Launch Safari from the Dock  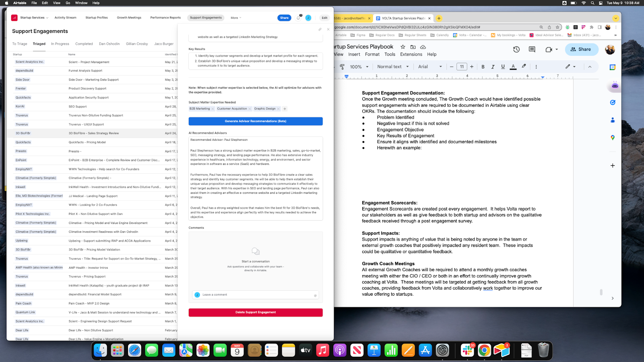pyautogui.click(x=134, y=350)
